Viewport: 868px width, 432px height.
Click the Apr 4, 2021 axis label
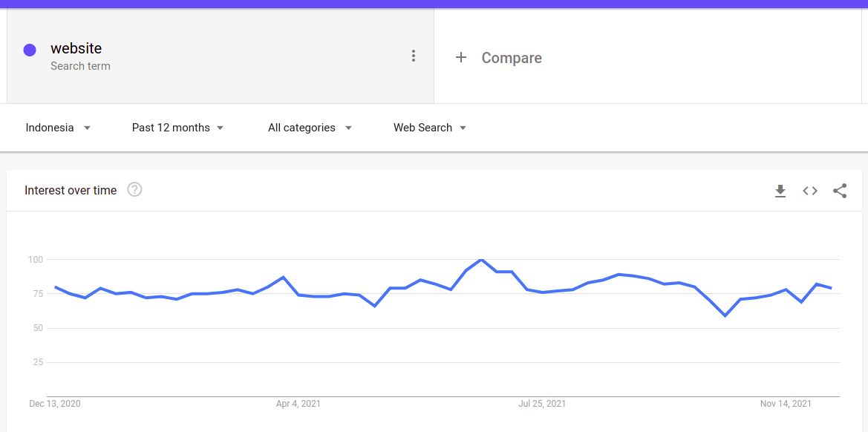pos(298,404)
